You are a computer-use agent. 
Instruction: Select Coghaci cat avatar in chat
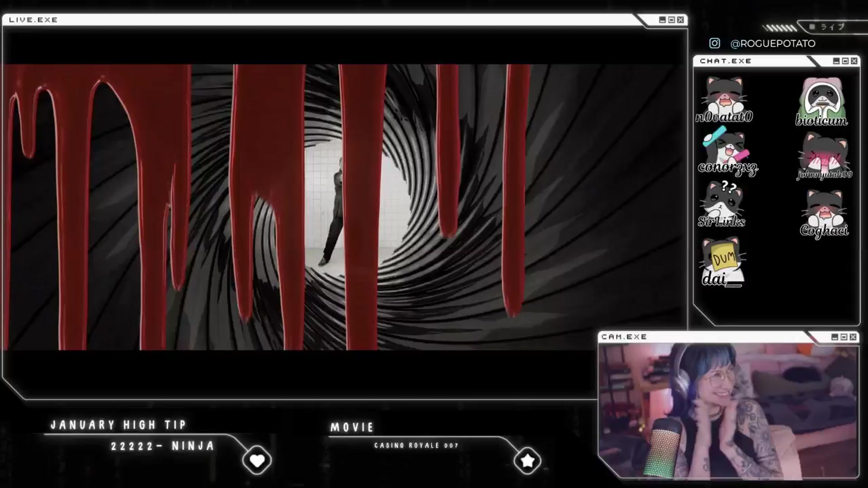(x=824, y=214)
